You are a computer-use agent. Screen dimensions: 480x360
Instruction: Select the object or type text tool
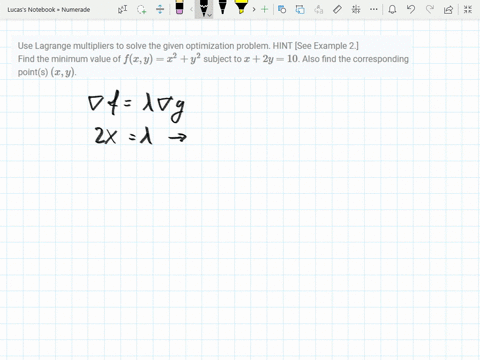point(123,9)
